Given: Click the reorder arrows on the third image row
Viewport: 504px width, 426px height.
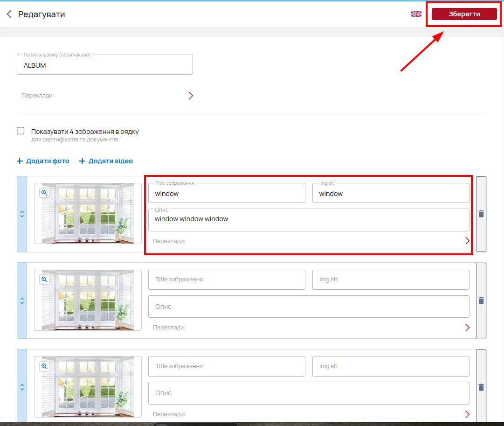Looking at the screenshot, I should tap(22, 387).
